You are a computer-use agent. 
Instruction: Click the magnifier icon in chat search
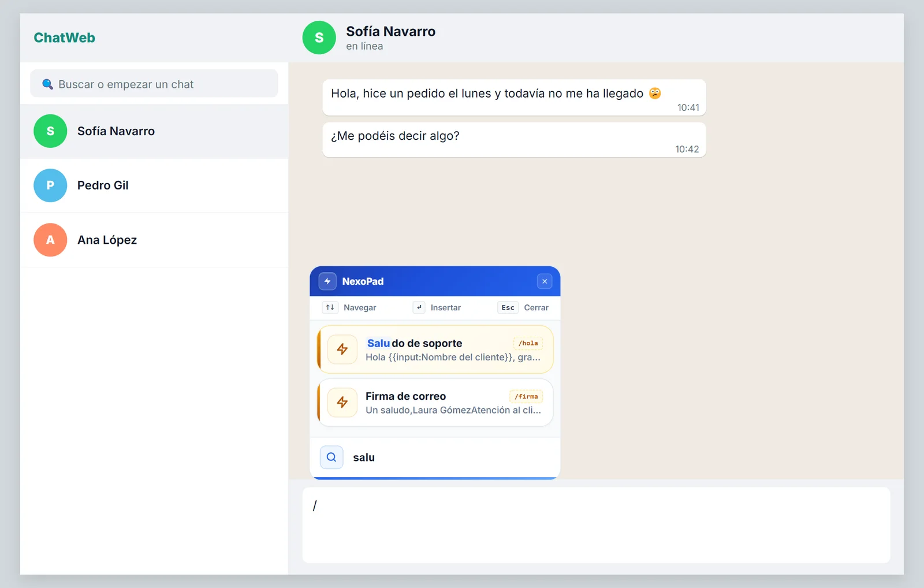48,84
